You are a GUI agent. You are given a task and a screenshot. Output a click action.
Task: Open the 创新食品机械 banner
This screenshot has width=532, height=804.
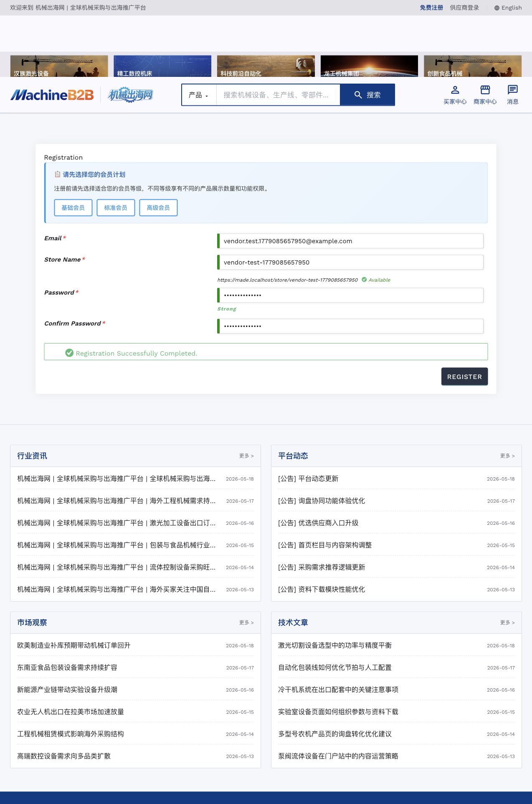click(473, 66)
